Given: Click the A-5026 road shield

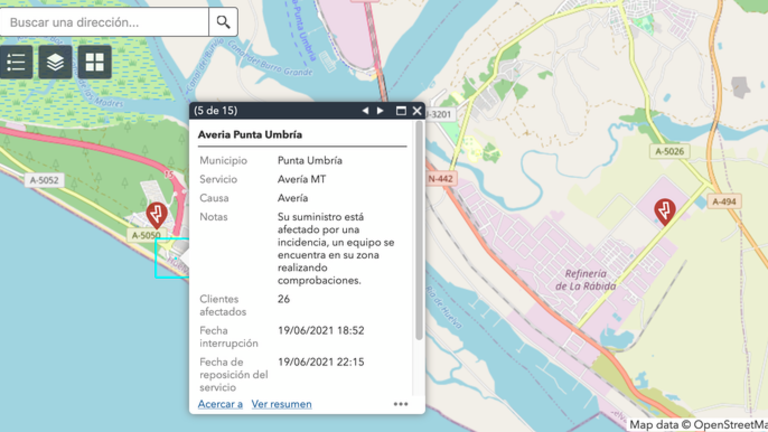Looking at the screenshot, I should point(670,151).
